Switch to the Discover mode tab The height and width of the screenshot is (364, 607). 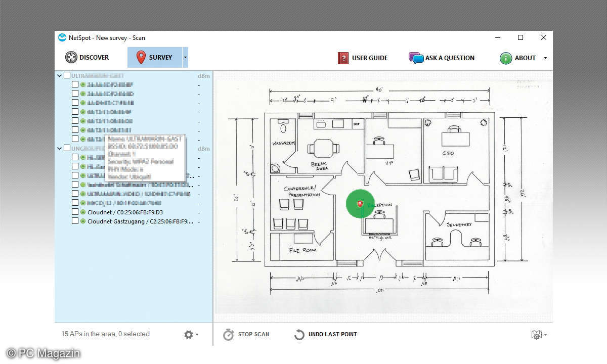click(x=87, y=58)
